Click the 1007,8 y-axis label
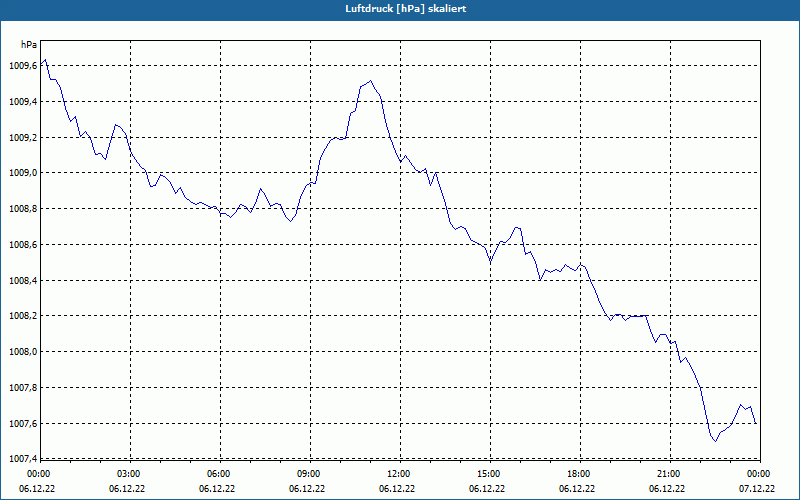Viewport: 800px width, 500px height. coord(23,388)
